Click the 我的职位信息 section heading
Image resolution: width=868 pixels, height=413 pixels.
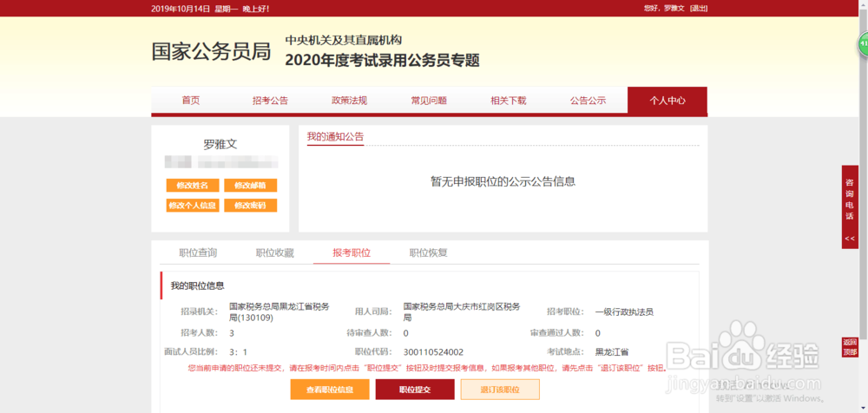(197, 285)
